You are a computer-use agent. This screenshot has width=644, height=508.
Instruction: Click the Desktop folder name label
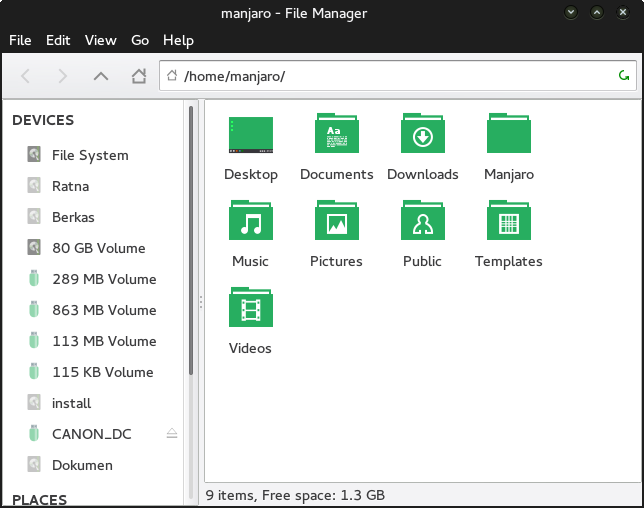tap(251, 175)
